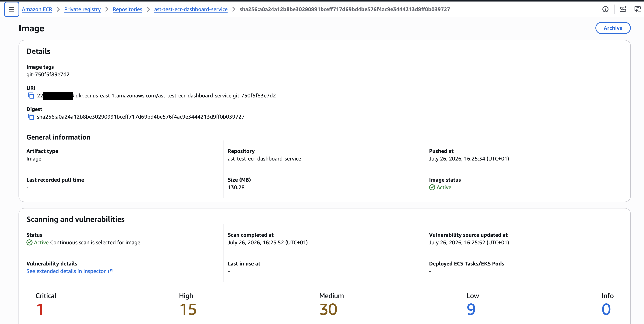Open Private registry breadcrumb
This screenshot has height=324, width=644.
[x=83, y=9]
